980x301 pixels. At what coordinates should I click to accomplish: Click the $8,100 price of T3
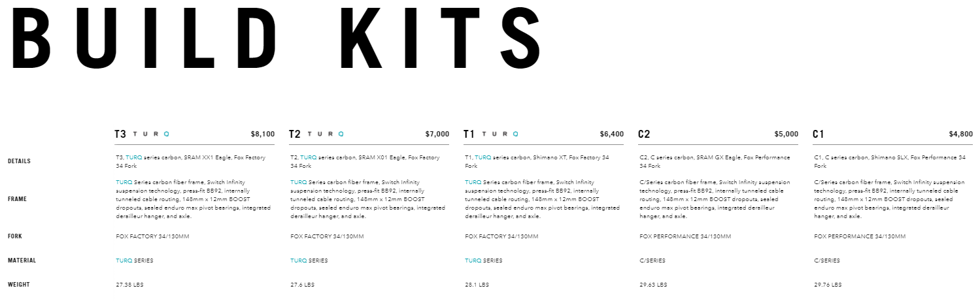[x=263, y=134]
